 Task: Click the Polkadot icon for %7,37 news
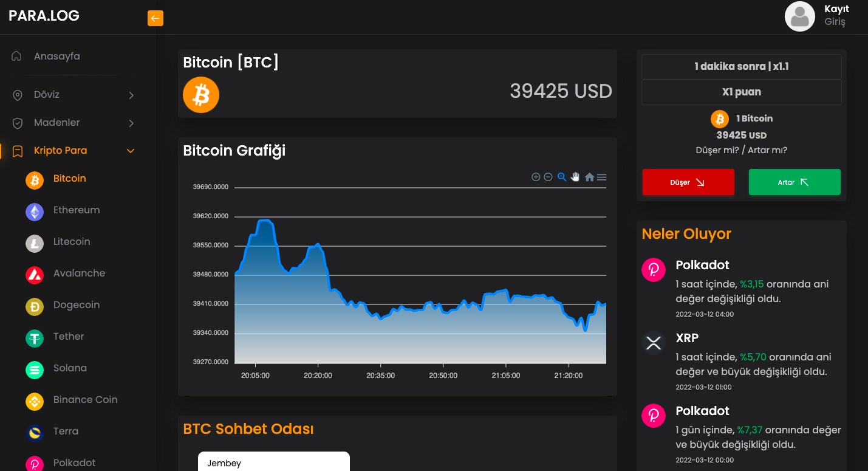click(654, 415)
